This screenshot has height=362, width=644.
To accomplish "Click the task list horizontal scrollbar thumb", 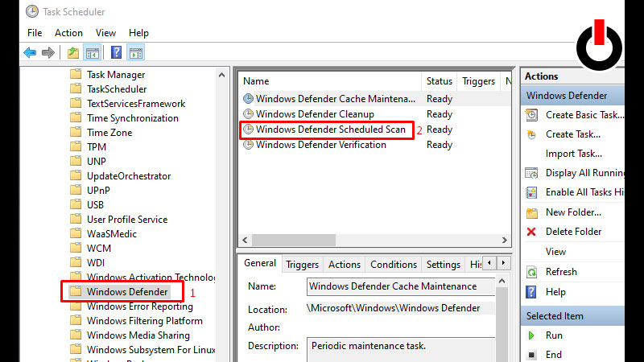I will (294, 240).
